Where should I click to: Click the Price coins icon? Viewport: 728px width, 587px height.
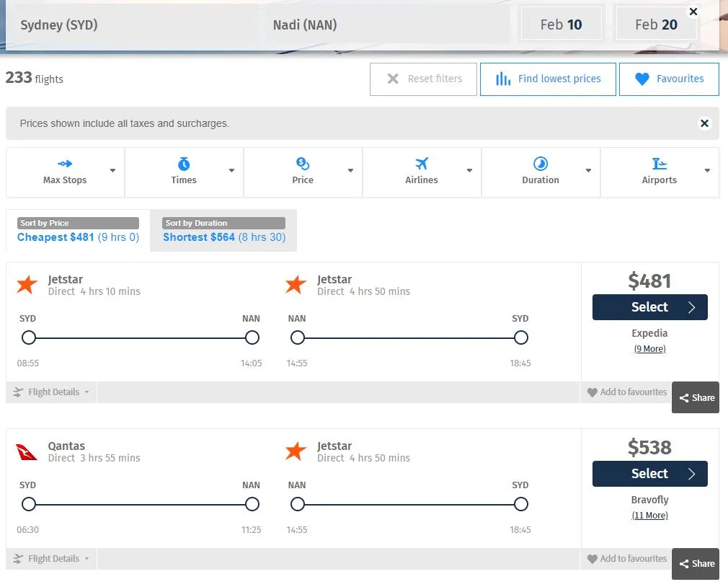pos(303,164)
